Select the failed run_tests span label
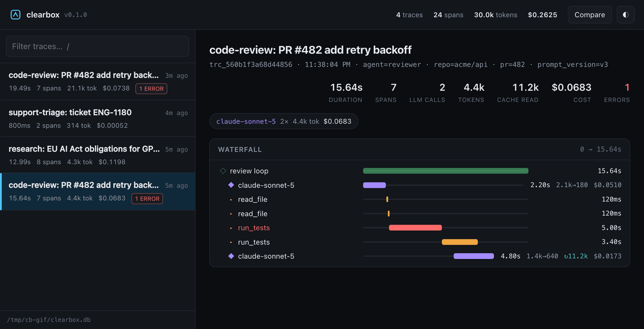 tap(254, 228)
